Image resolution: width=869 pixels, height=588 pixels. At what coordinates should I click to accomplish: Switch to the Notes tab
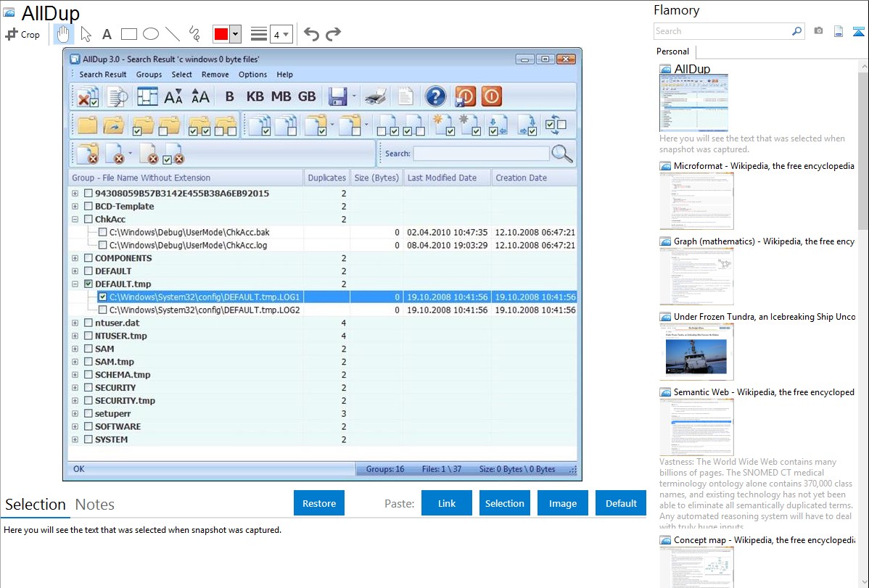pos(95,505)
